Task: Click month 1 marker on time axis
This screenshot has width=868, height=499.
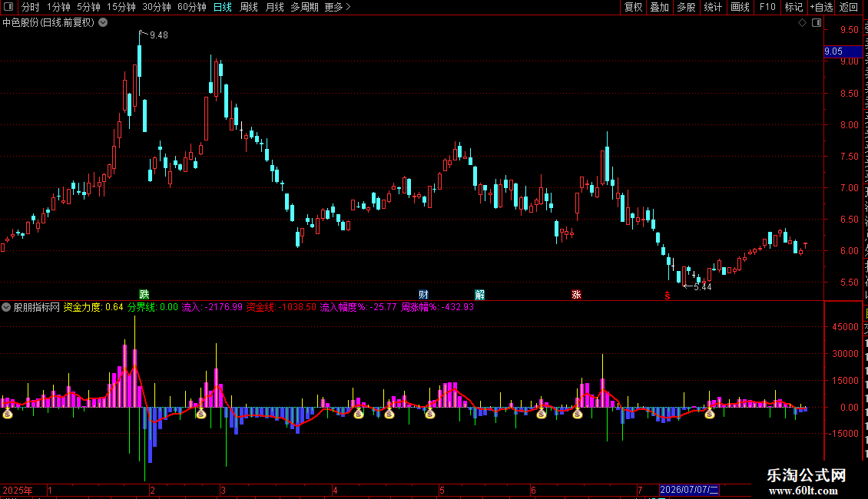Action: [50, 490]
